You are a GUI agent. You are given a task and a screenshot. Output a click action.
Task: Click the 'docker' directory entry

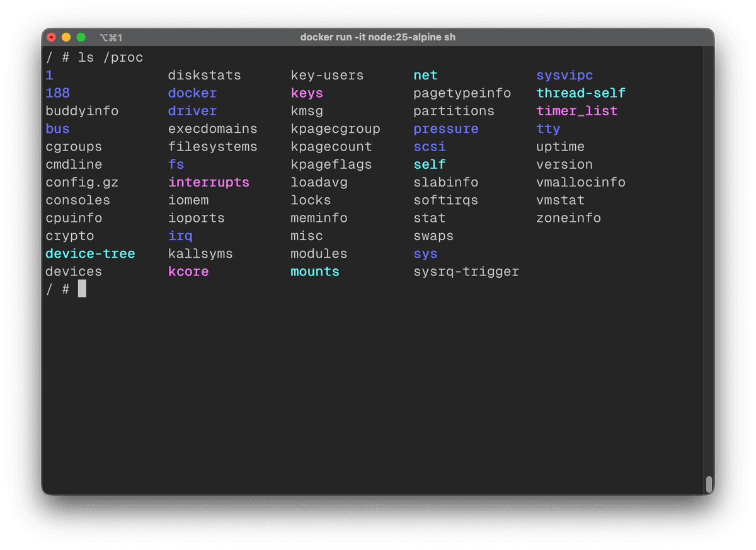point(192,93)
